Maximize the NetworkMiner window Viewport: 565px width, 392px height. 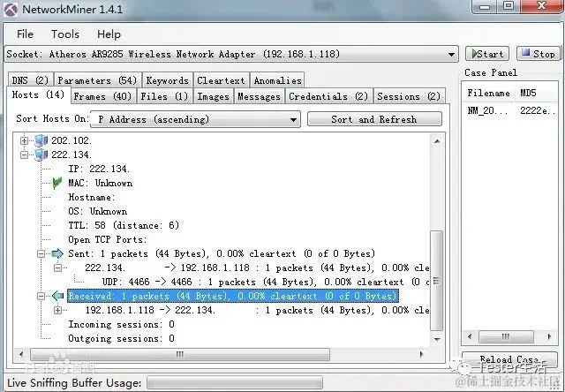[x=508, y=6]
